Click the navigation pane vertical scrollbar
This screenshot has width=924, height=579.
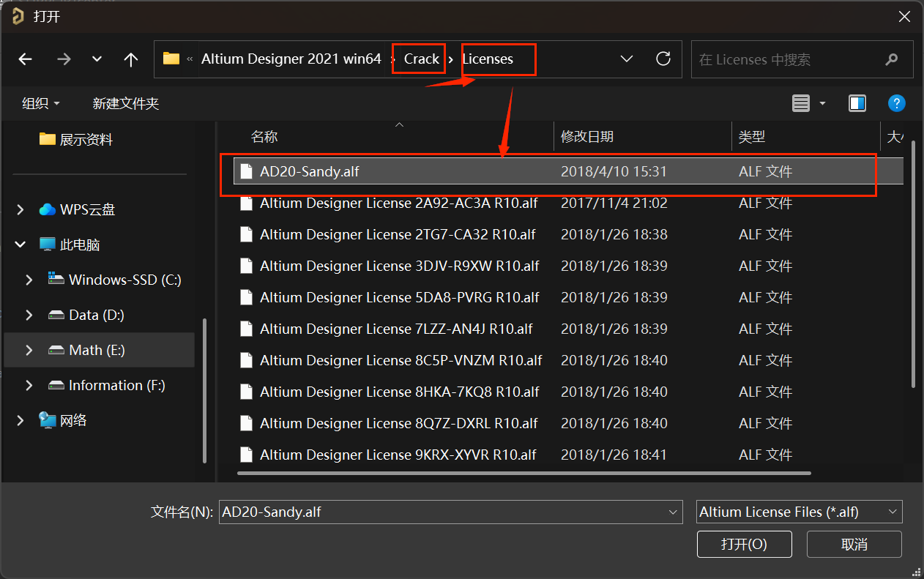click(204, 389)
